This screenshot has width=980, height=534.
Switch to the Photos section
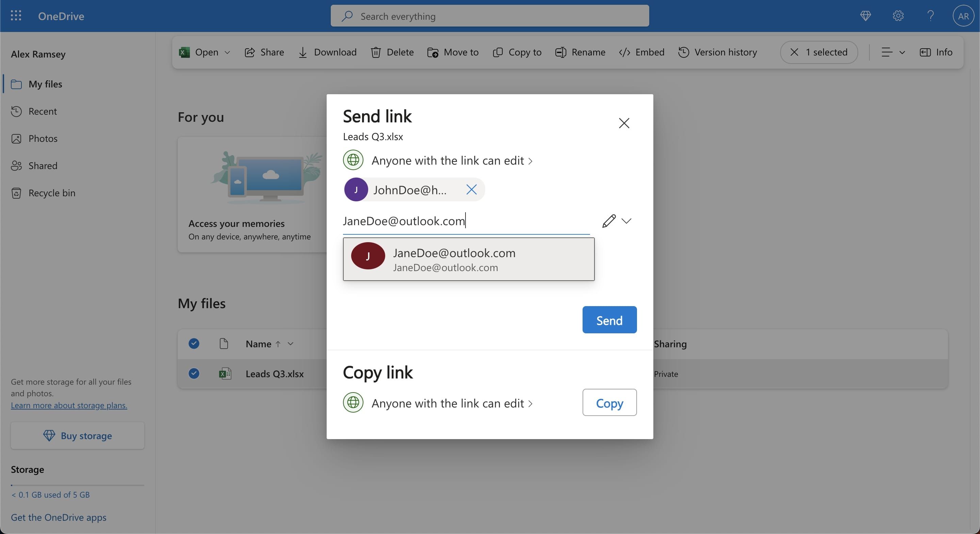[x=43, y=138]
